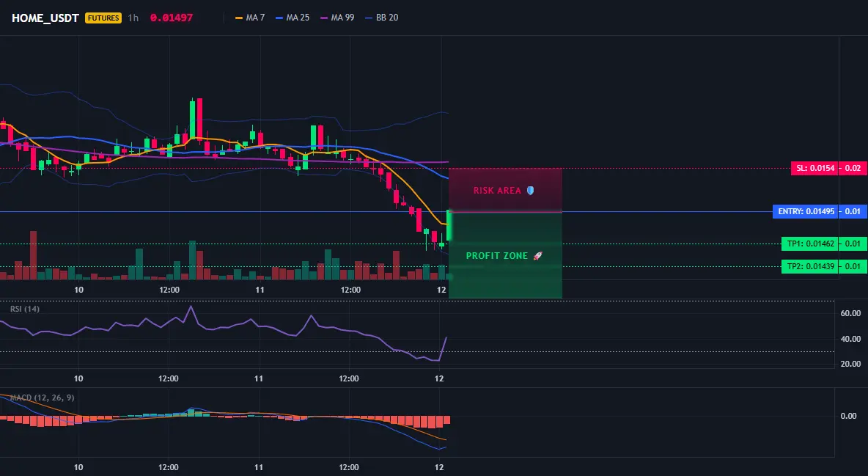Viewport: 868px width, 476px height.
Task: Click date 11 on RSI pane time axis
Action: [259, 378]
